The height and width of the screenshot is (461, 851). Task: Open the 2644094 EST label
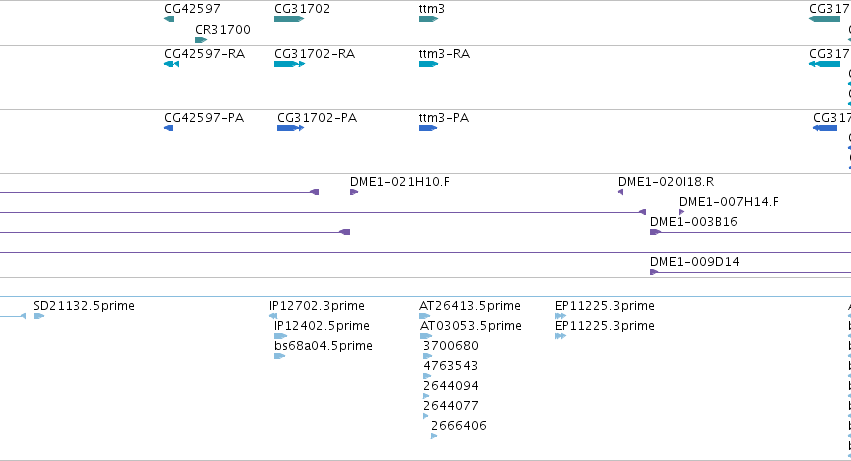click(451, 386)
